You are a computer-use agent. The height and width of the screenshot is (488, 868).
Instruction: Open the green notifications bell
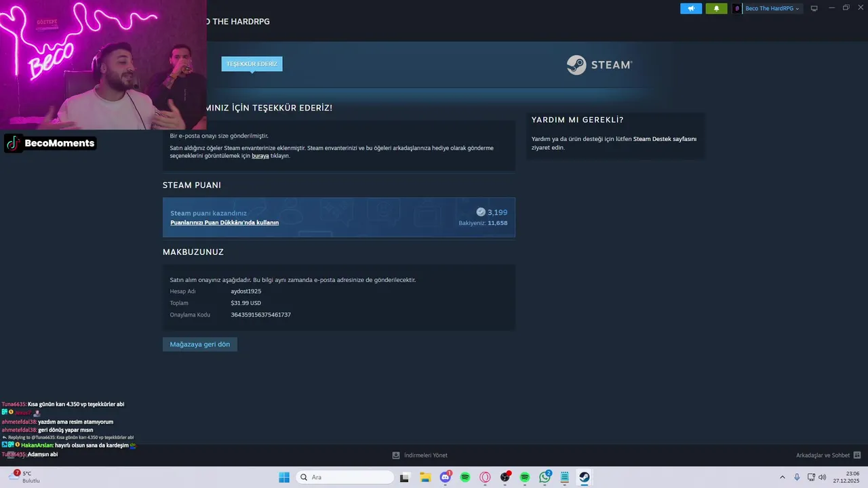coord(716,8)
